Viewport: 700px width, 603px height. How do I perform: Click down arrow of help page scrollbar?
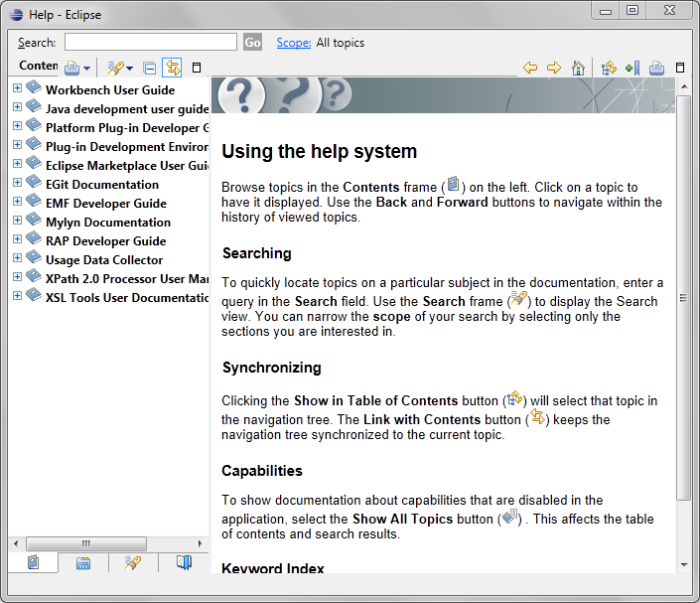coord(684,565)
